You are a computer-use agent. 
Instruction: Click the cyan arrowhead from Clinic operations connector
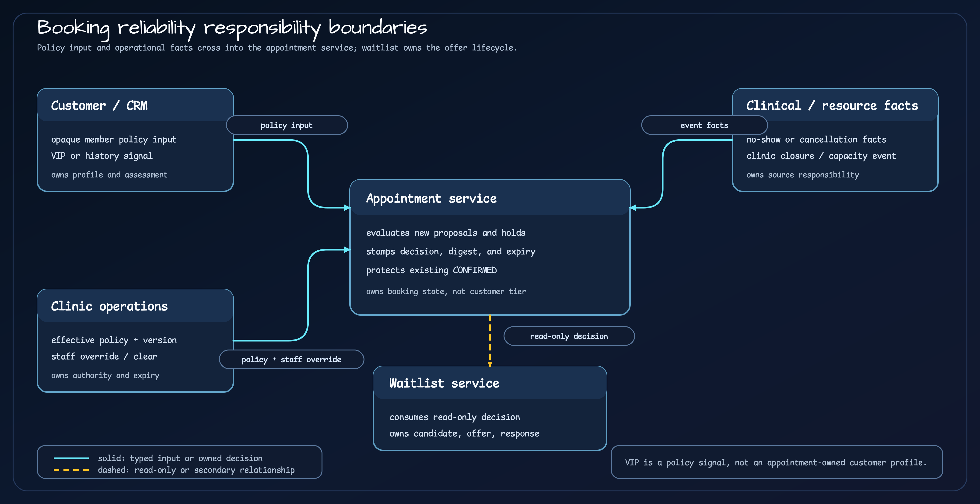tap(347, 250)
